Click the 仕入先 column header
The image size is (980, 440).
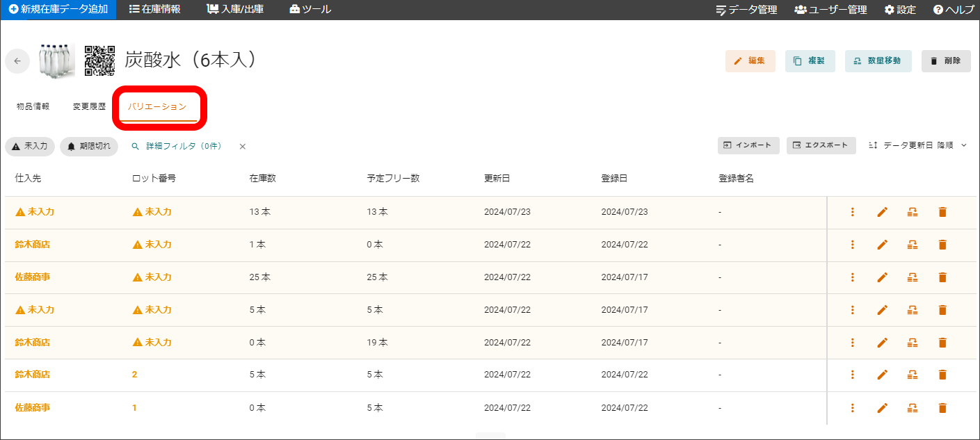click(x=29, y=179)
